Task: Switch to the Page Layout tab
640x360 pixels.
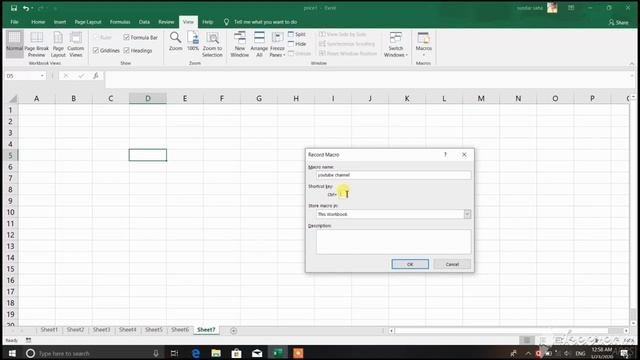Action: (88, 22)
